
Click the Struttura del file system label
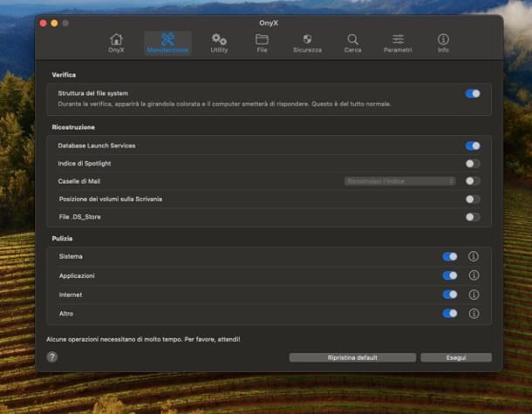pyautogui.click(x=93, y=93)
